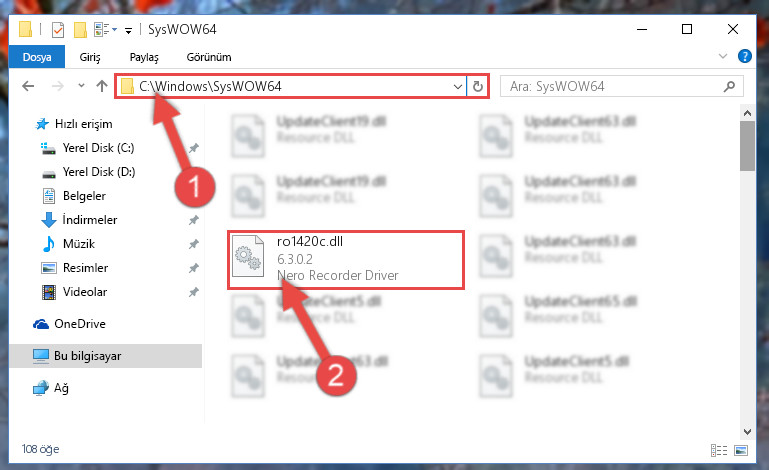Screen dimensions: 769x470
Task: Open recent locations dropdown arrow
Action: pyautogui.click(x=81, y=86)
